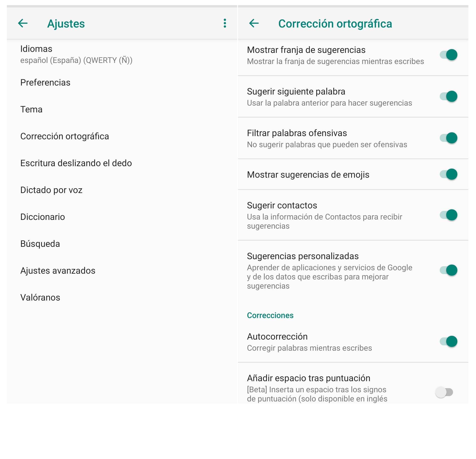The width and height of the screenshot is (476, 459).
Task: Open Escritura deslizando el dedo
Action: coord(76,163)
